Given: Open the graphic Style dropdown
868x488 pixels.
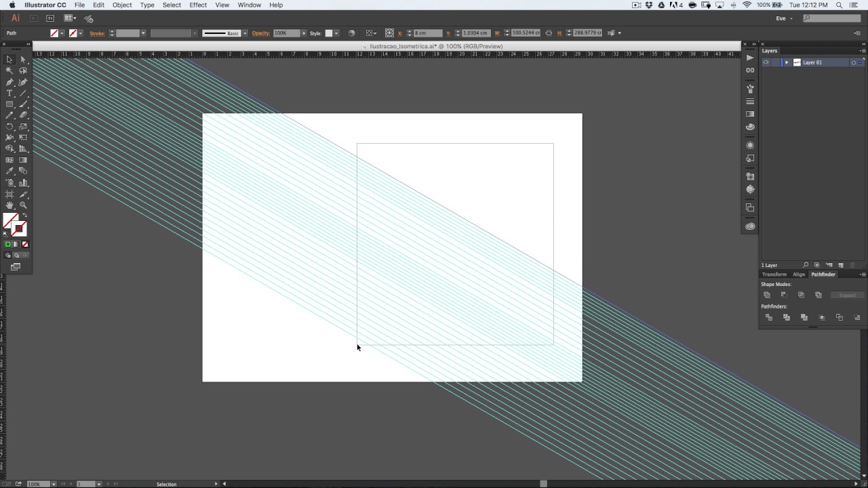Looking at the screenshot, I should point(336,33).
